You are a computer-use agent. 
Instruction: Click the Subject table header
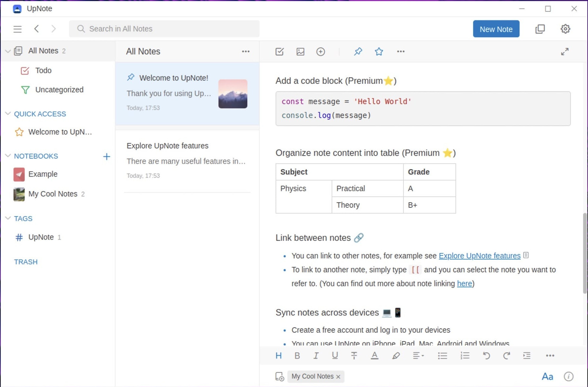(340, 172)
